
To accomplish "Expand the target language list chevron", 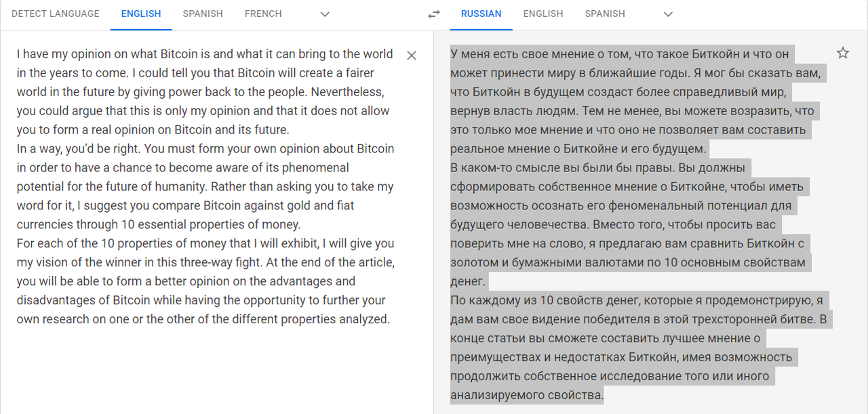I will pyautogui.click(x=669, y=14).
